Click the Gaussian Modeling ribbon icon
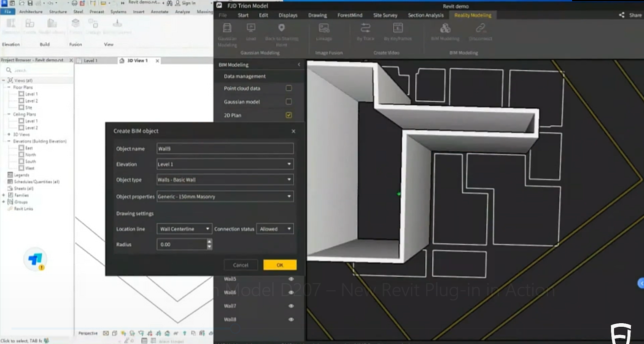Viewport: 644px width, 344px height. [227, 28]
